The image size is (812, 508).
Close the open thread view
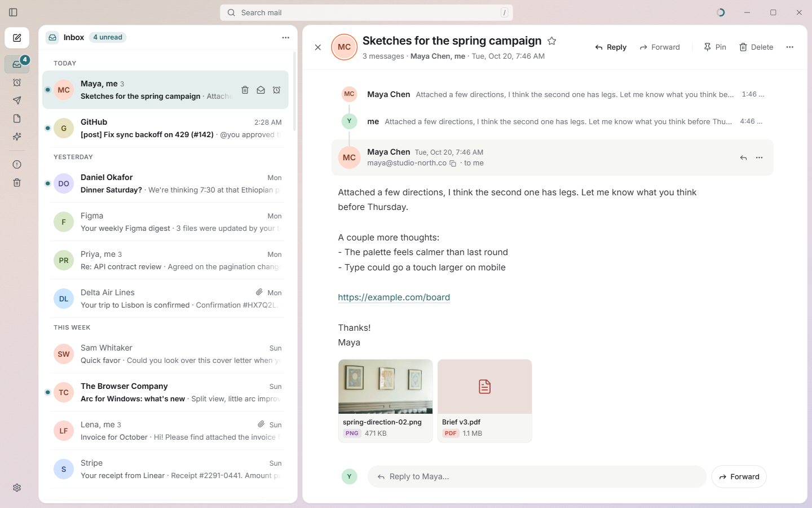[x=318, y=47]
